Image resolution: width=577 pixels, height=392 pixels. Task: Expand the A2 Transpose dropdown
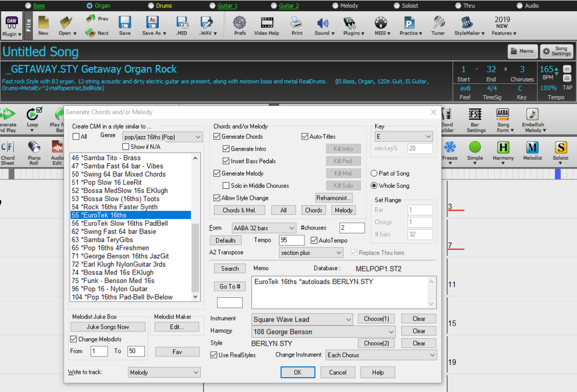[x=311, y=253]
